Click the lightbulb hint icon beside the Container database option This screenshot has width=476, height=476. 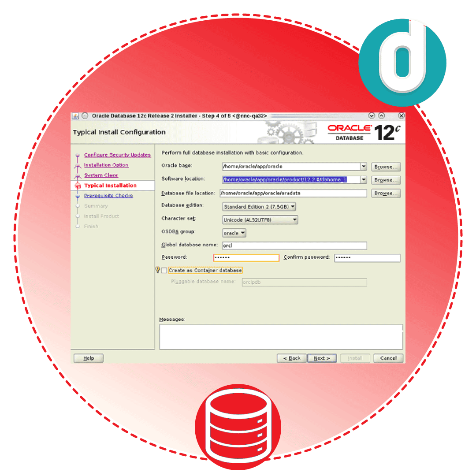[157, 270]
